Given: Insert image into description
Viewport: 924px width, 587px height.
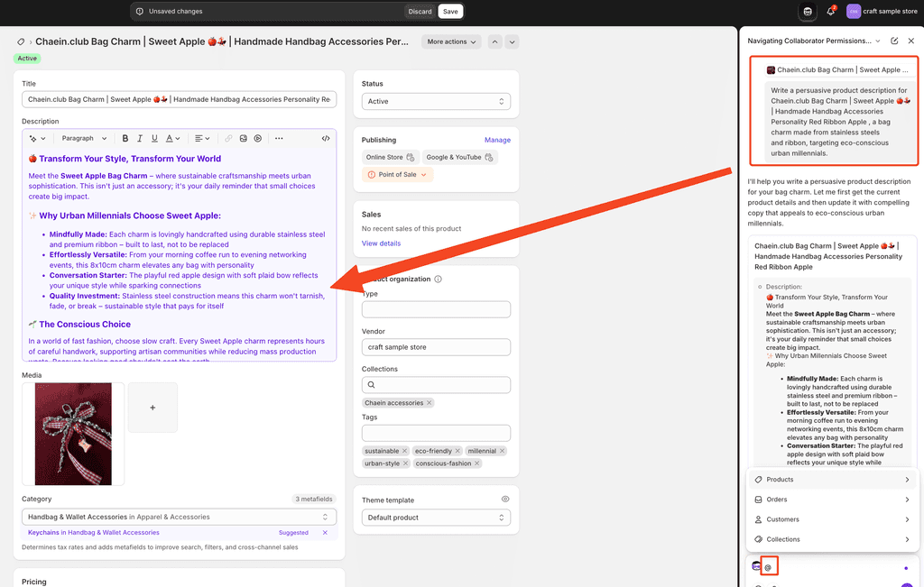Looking at the screenshot, I should (x=243, y=138).
